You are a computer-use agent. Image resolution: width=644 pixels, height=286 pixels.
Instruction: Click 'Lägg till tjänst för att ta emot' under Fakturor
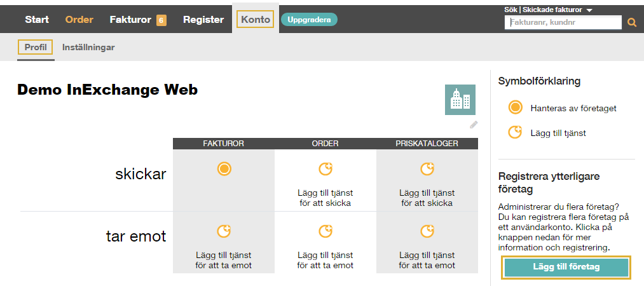pos(223,260)
